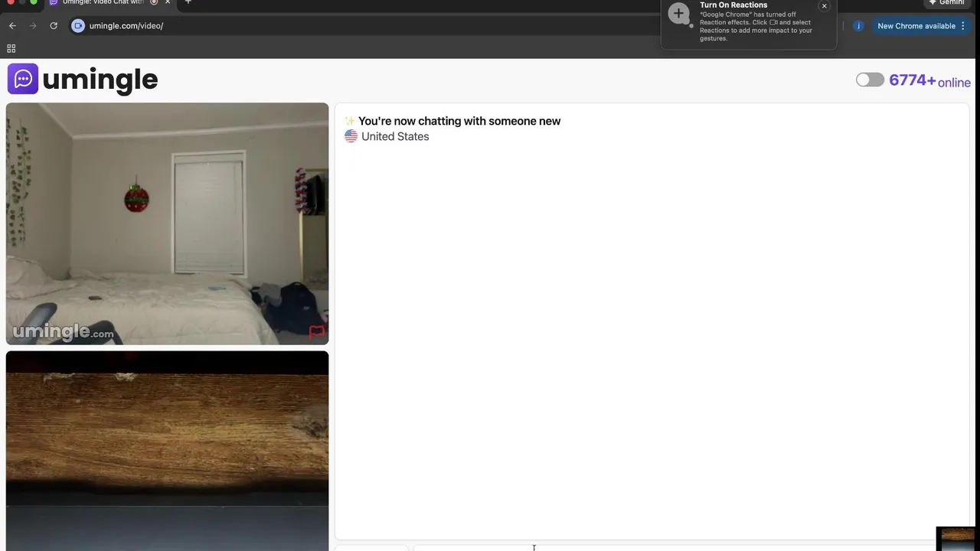The height and width of the screenshot is (551, 980).
Task: Open Chrome three-dot menu
Action: (963, 26)
